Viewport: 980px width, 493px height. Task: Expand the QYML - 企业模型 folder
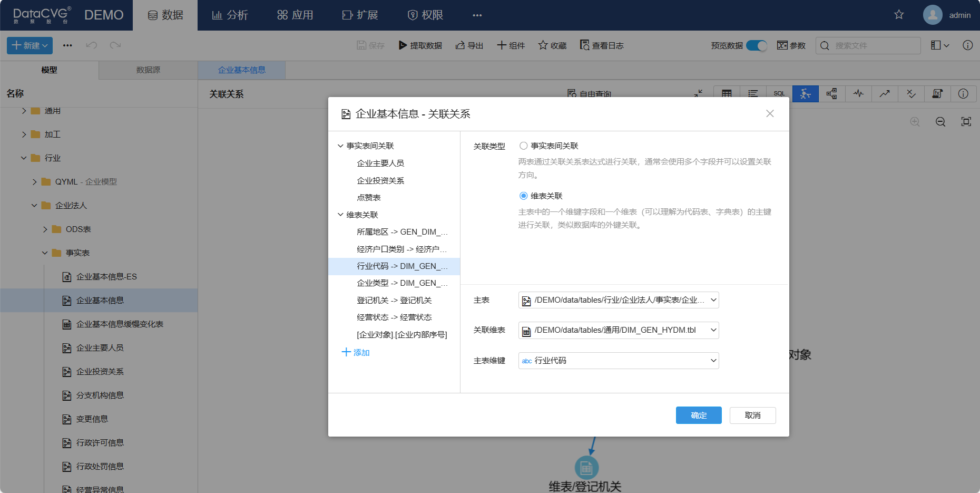coord(34,182)
